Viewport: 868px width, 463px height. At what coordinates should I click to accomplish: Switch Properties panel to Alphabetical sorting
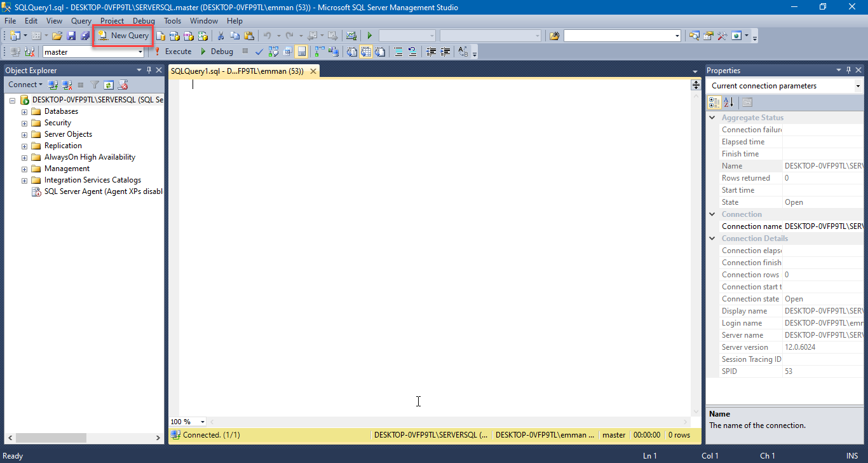pyautogui.click(x=728, y=102)
